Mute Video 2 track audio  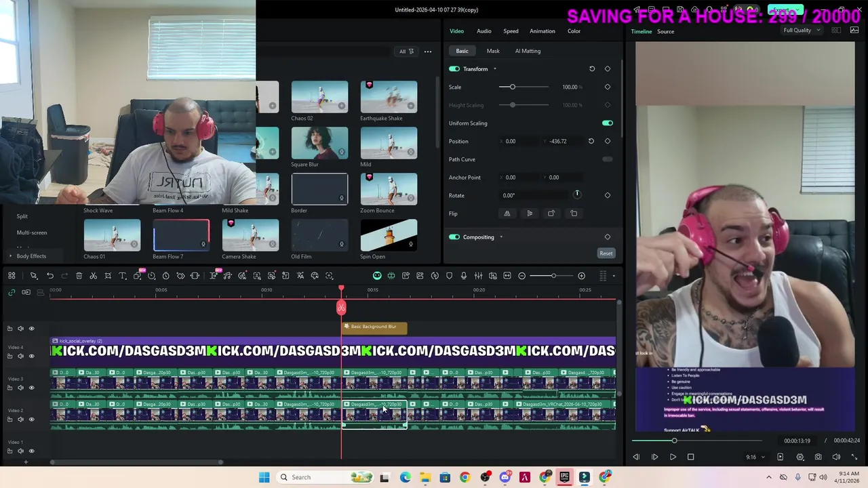coord(20,420)
